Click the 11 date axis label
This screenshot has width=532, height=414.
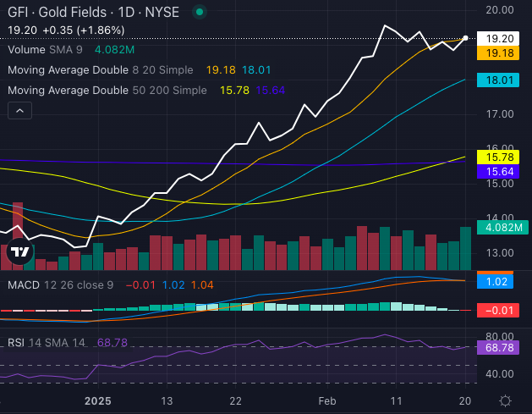point(396,401)
